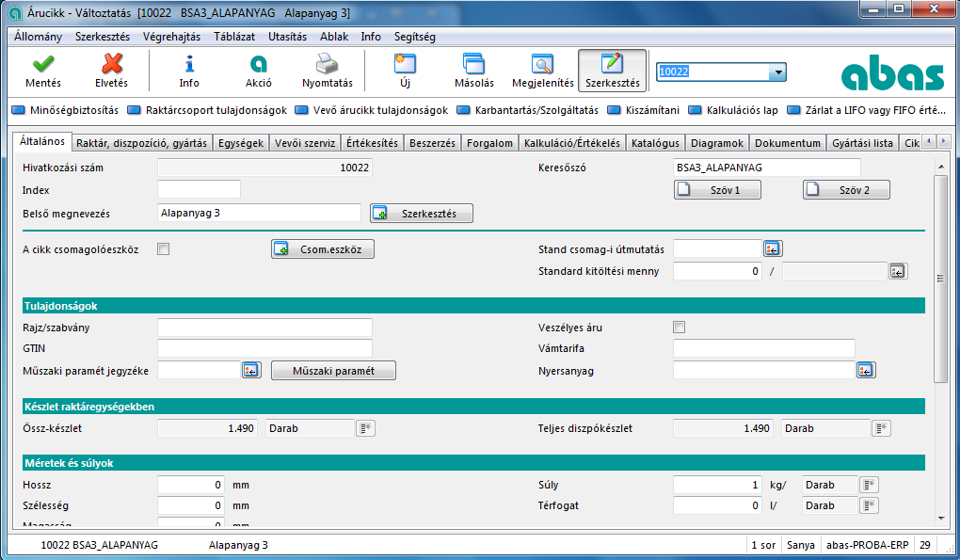Click the Műszaki paramét button
The width and height of the screenshot is (960, 560).
(334, 370)
